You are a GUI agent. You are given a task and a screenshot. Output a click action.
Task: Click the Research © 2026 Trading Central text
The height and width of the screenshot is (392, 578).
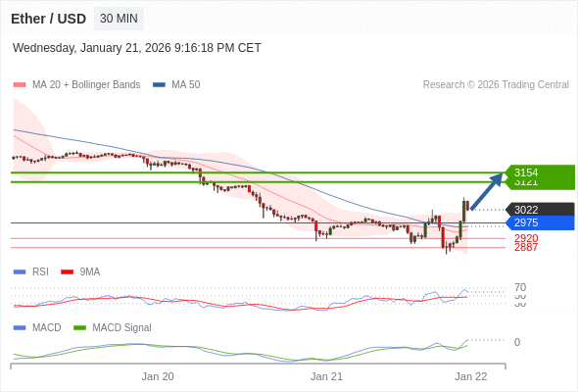[496, 85]
